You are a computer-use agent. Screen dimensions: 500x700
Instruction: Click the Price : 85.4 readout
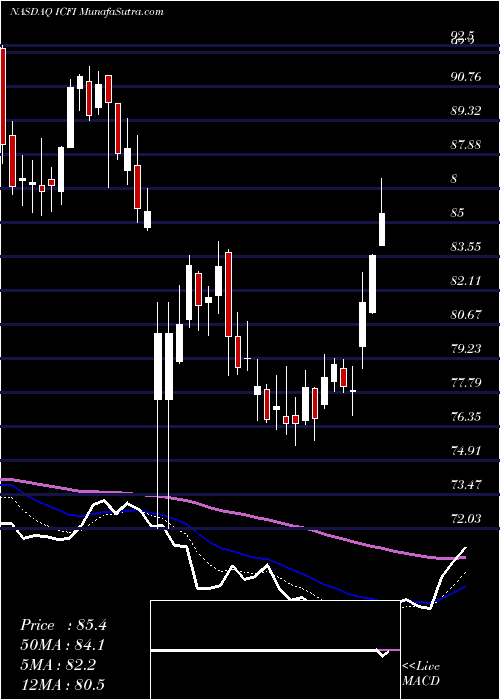pos(63,625)
